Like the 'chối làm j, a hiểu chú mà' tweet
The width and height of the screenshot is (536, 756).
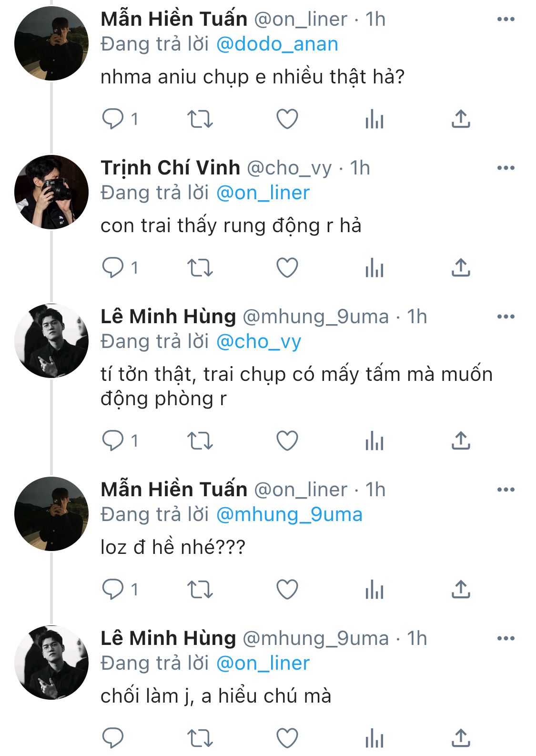287,738
